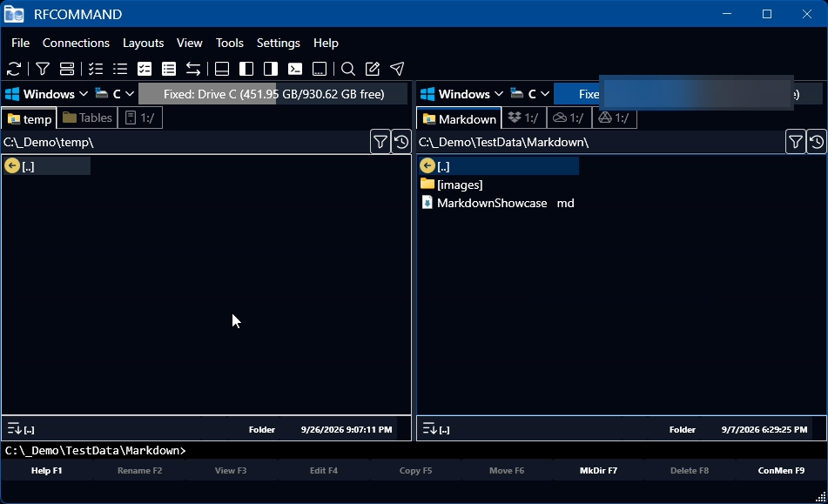Expand the left panel's drive C dropdown
Screen dimensions: 828x504
(115, 94)
